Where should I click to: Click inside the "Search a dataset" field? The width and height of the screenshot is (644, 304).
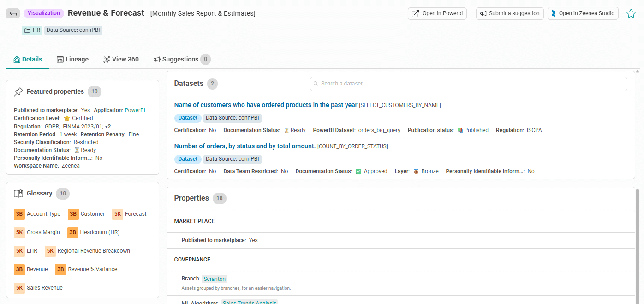point(468,84)
